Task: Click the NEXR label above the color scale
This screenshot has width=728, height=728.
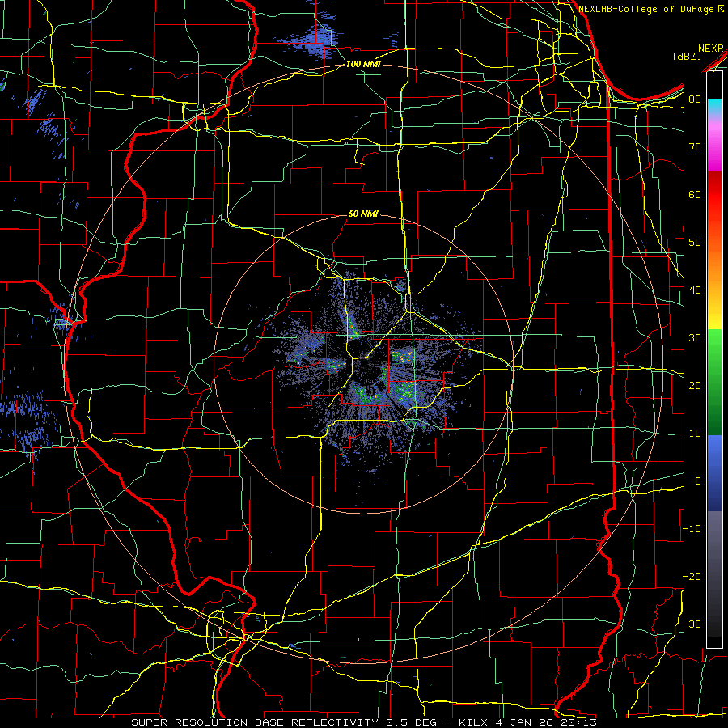Action: [710, 49]
